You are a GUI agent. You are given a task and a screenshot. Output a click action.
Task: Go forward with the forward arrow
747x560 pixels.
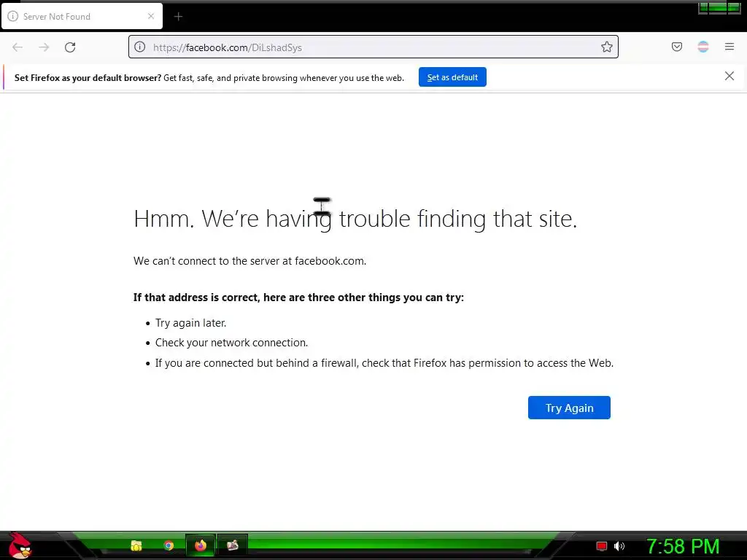tap(44, 47)
